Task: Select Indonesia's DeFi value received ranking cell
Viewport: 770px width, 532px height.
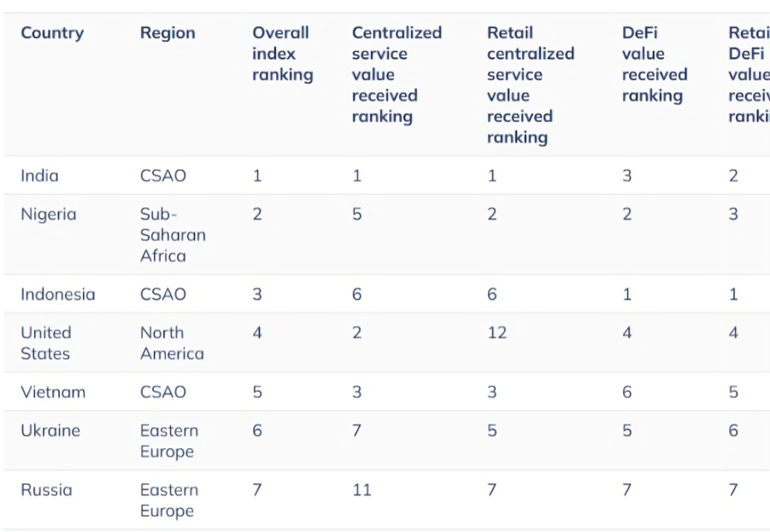Action: 627,295
